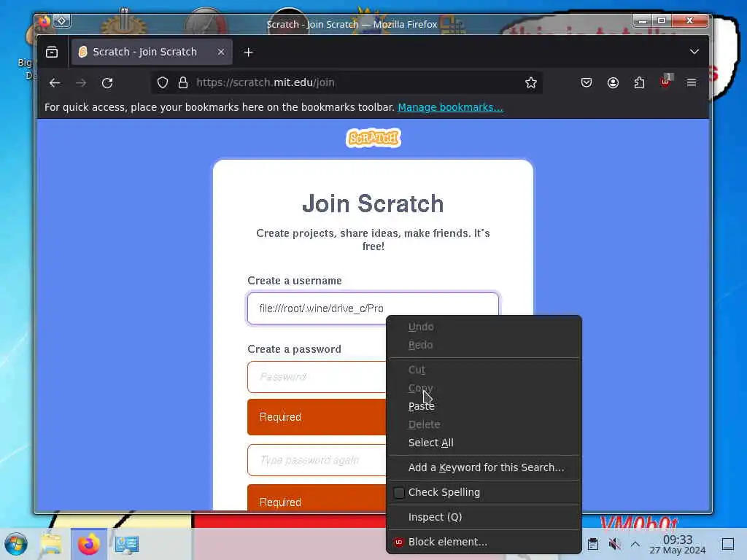Open the Firefox View icon left of tabs
747x560 pixels.
tap(52, 52)
